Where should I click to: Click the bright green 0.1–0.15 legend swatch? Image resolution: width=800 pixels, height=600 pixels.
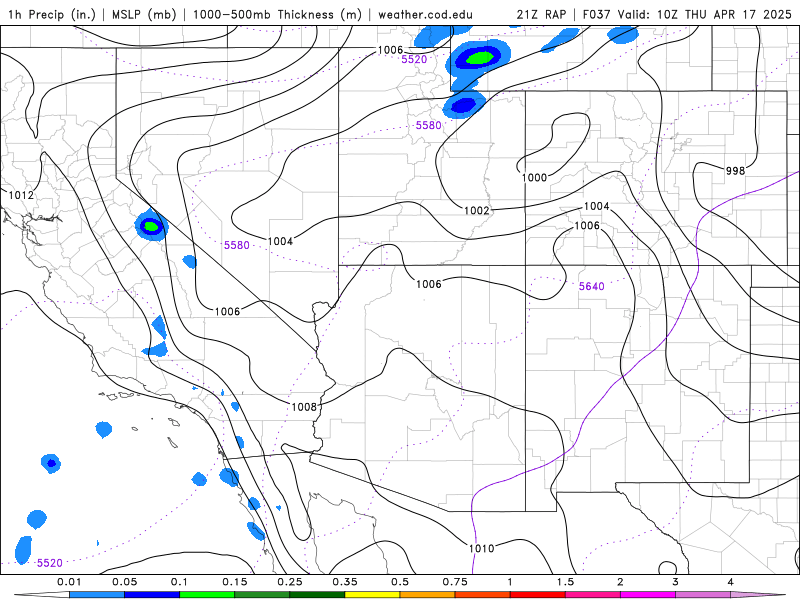207,595
